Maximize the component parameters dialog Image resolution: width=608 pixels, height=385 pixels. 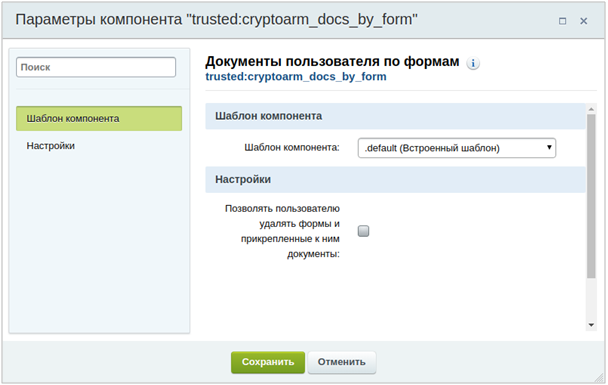coord(562,21)
